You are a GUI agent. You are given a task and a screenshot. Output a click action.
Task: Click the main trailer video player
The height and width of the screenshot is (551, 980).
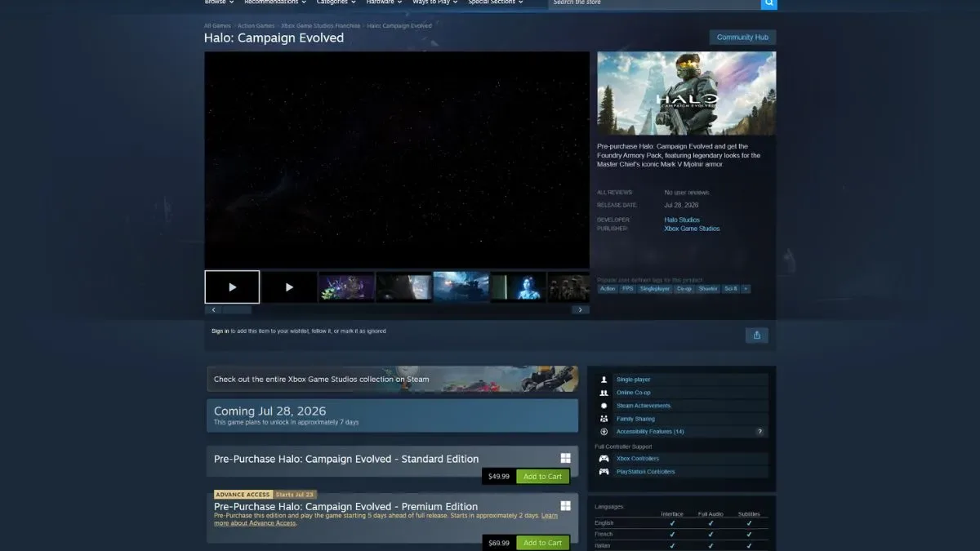[397, 160]
